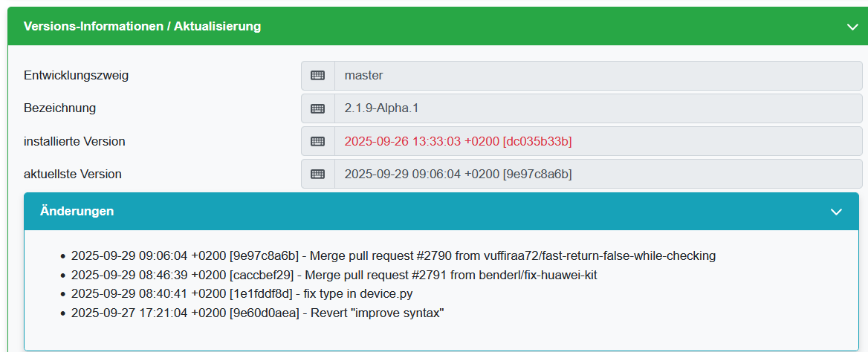Click keyboard icon beside Entwicklungszweig field
The height and width of the screenshot is (352, 868).
tap(318, 75)
